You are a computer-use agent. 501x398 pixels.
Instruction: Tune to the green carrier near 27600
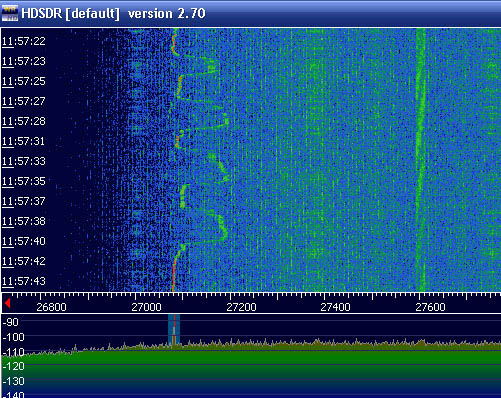tap(421, 160)
